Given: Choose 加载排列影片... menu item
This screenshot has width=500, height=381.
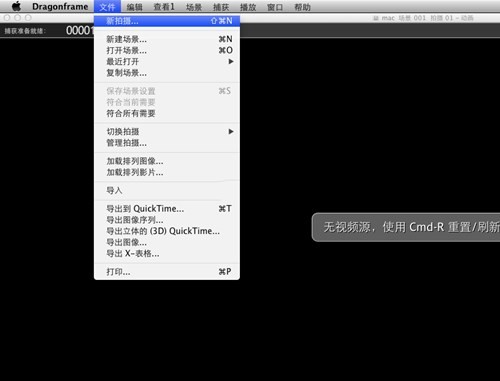Looking at the screenshot, I should point(167,172).
